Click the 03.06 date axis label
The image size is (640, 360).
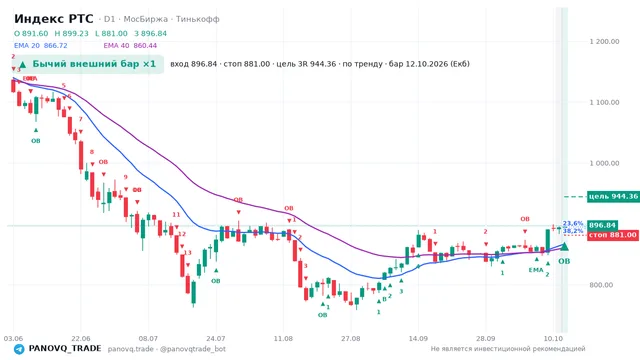click(13, 338)
